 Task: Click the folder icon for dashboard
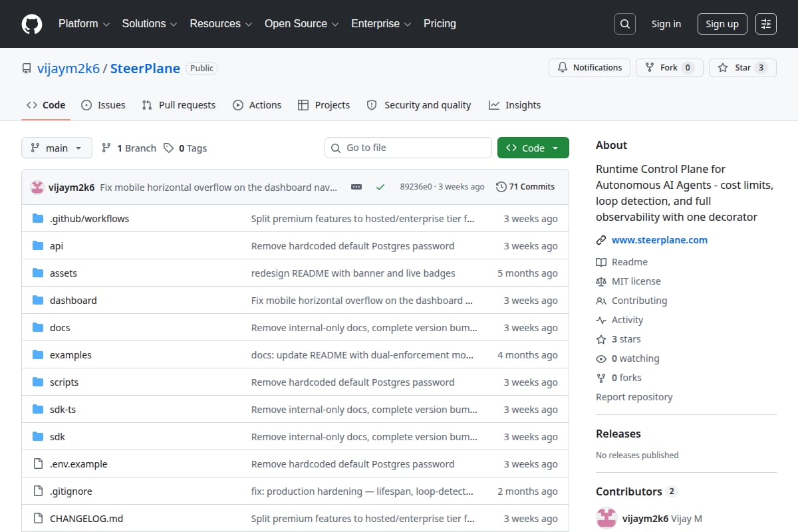pyautogui.click(x=38, y=301)
